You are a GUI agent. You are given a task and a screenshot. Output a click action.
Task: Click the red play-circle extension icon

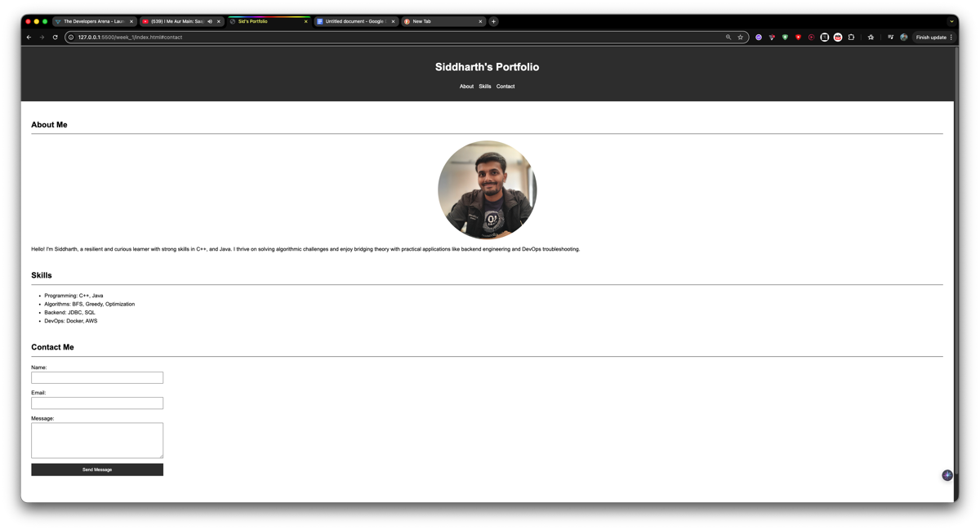click(x=811, y=37)
